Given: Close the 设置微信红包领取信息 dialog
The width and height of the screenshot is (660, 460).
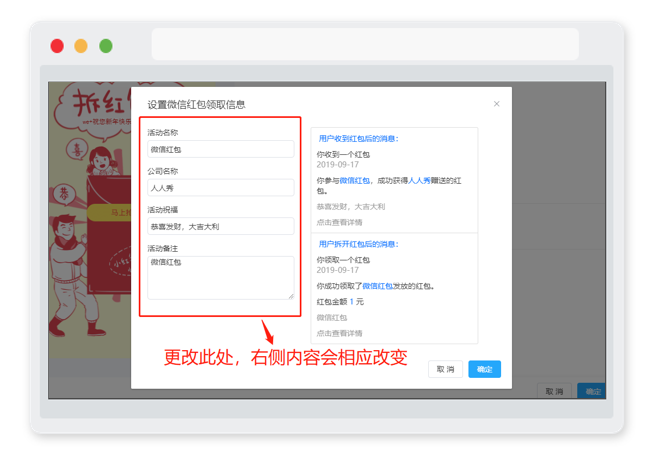Looking at the screenshot, I should point(496,104).
